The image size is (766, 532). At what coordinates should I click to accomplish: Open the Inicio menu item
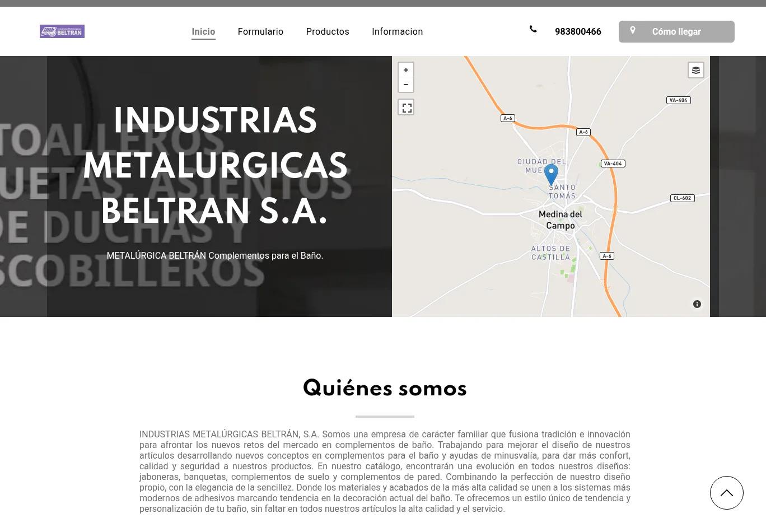(203, 32)
